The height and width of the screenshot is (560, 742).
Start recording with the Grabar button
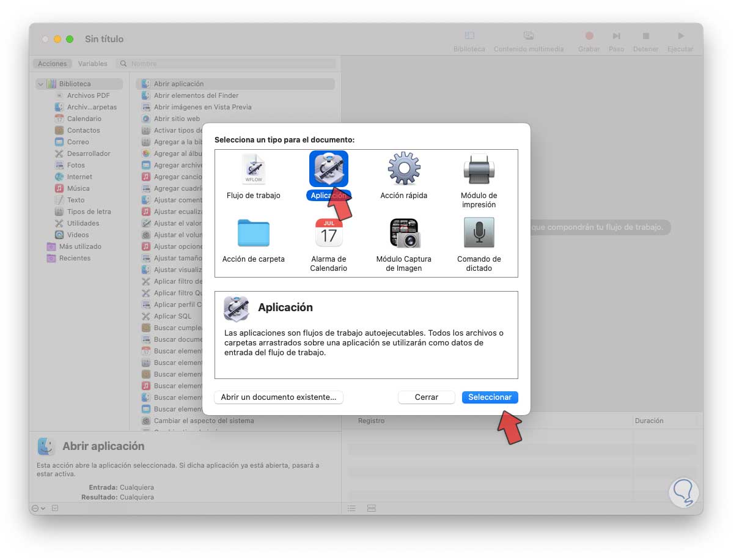(x=589, y=36)
